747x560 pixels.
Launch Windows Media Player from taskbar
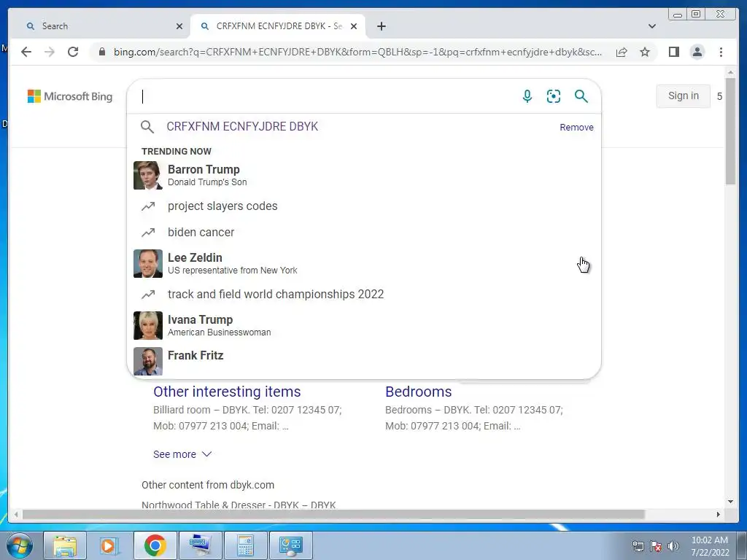(109, 545)
